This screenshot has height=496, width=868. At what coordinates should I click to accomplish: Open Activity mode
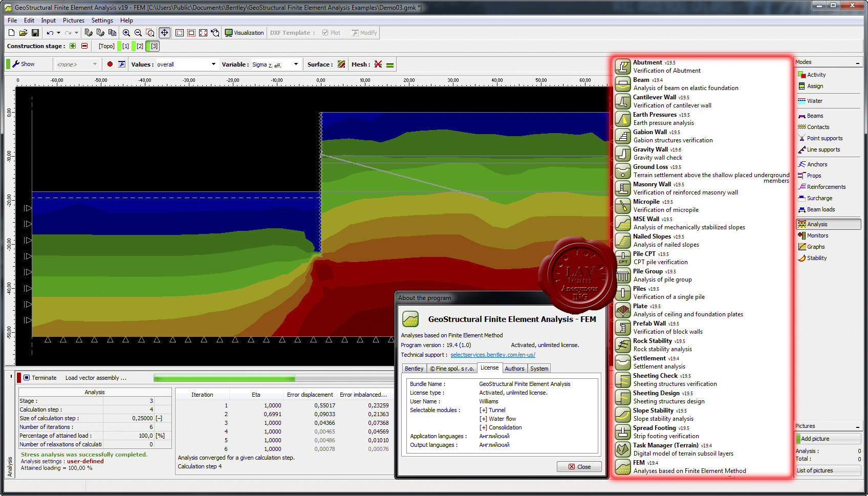point(812,75)
